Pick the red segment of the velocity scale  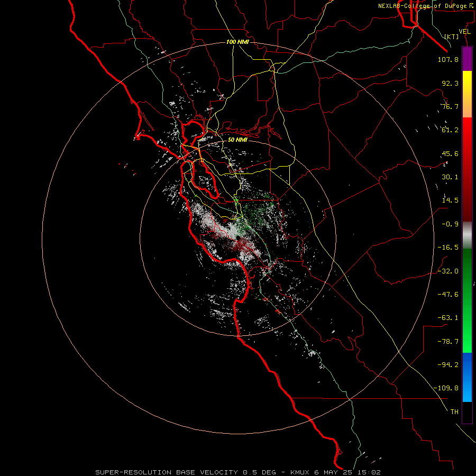click(467, 169)
